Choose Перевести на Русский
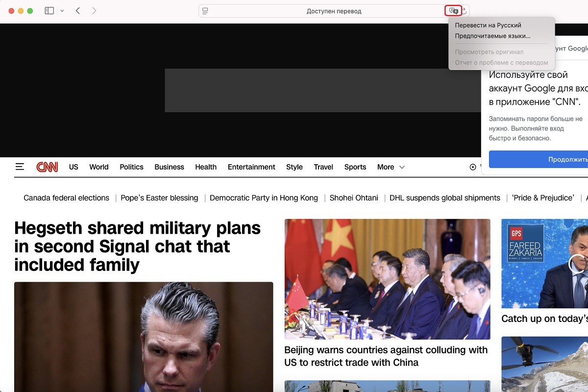 pos(488,25)
